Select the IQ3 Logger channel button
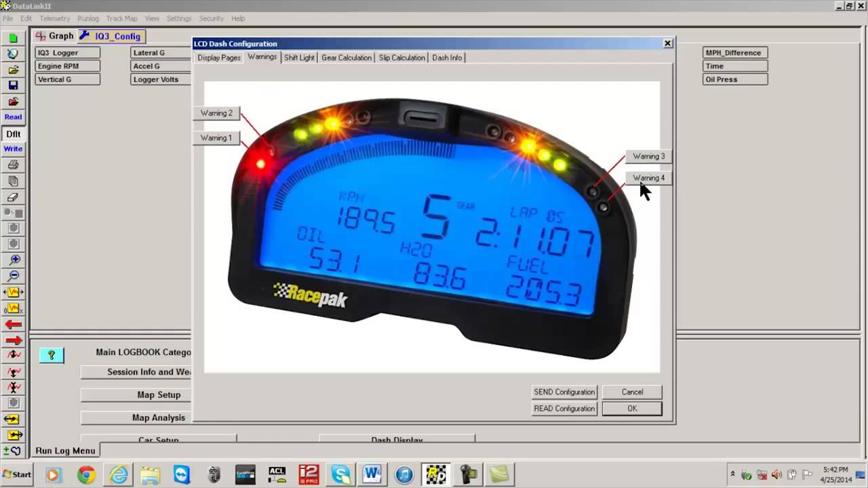The width and height of the screenshot is (868, 488). pyautogui.click(x=67, y=53)
